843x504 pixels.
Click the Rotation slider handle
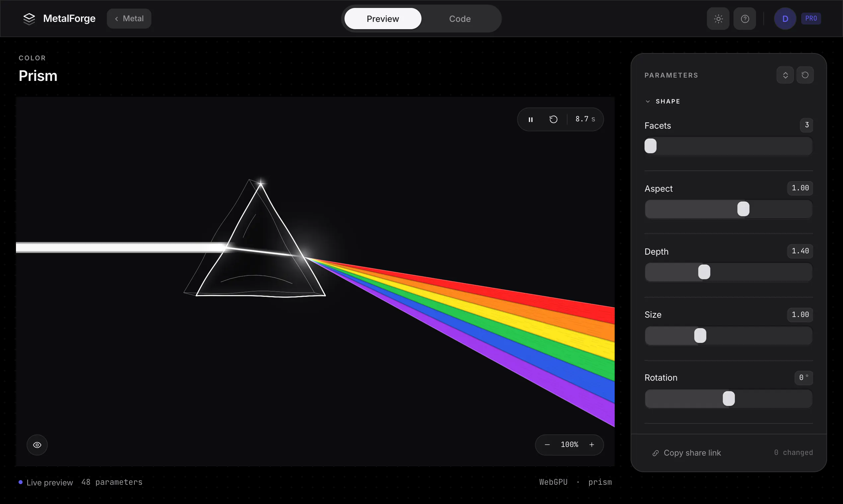point(729,399)
